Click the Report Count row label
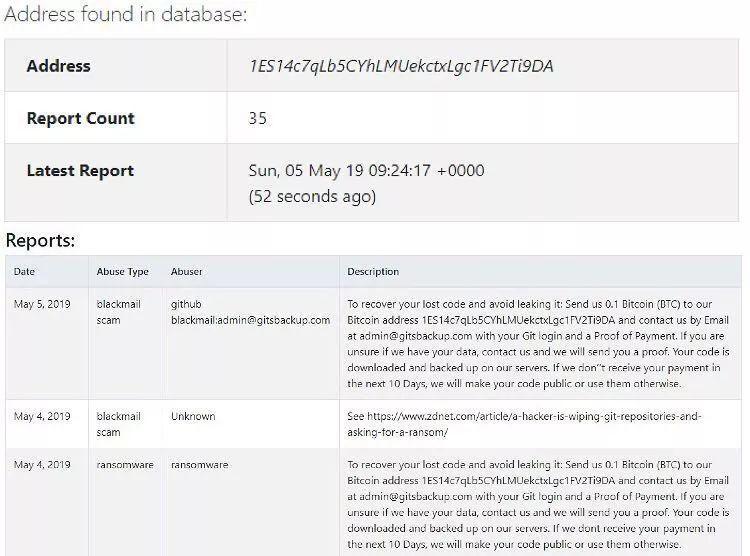Screen dimensions: 750x556 80,118
